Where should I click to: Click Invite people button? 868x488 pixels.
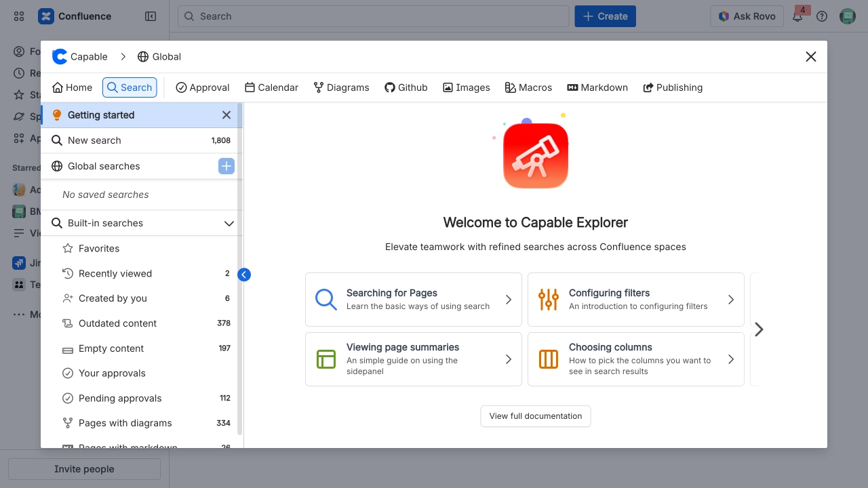coord(84,469)
